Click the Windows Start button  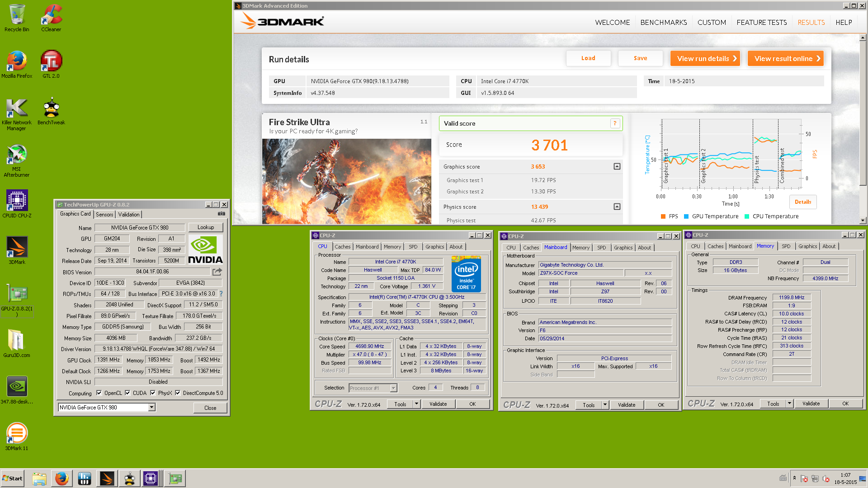[13, 479]
